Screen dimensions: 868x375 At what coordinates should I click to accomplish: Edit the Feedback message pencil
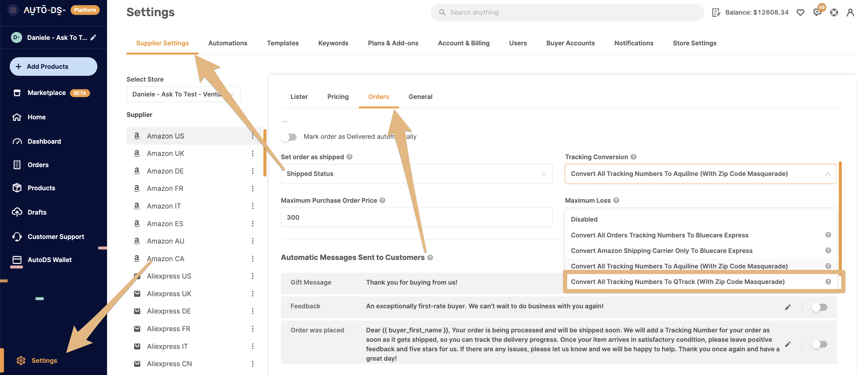pyautogui.click(x=787, y=307)
